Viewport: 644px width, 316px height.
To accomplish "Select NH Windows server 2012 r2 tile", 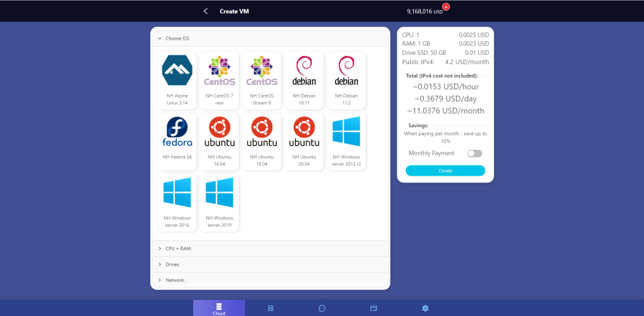I will coord(347,141).
